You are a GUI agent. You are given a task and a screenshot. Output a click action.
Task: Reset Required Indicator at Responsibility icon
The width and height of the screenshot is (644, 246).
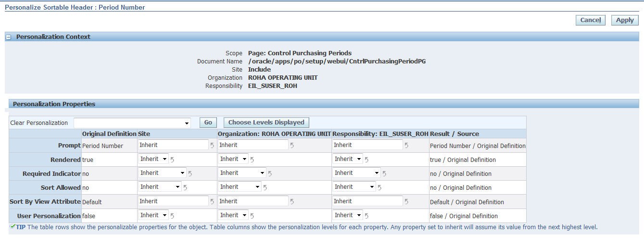click(x=385, y=173)
